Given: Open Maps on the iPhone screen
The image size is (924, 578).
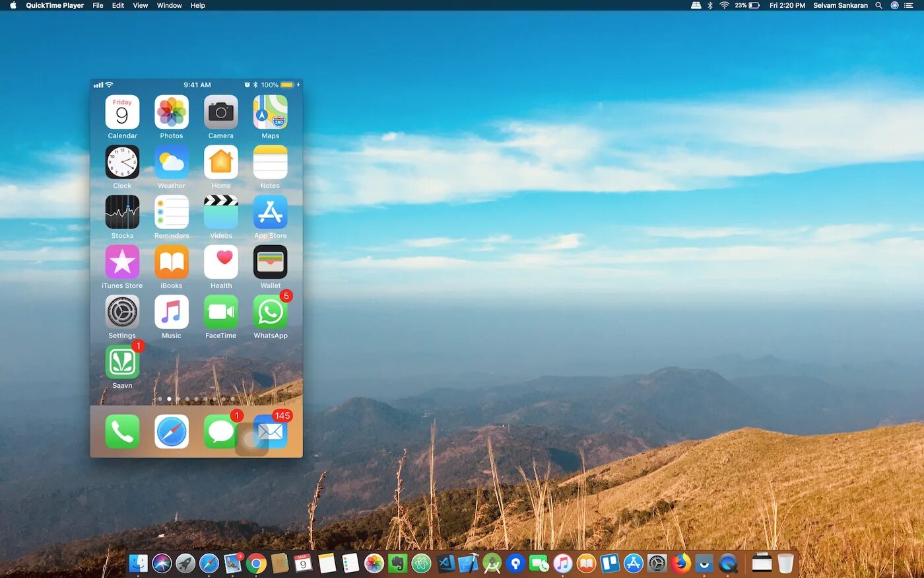Looking at the screenshot, I should click(x=271, y=112).
